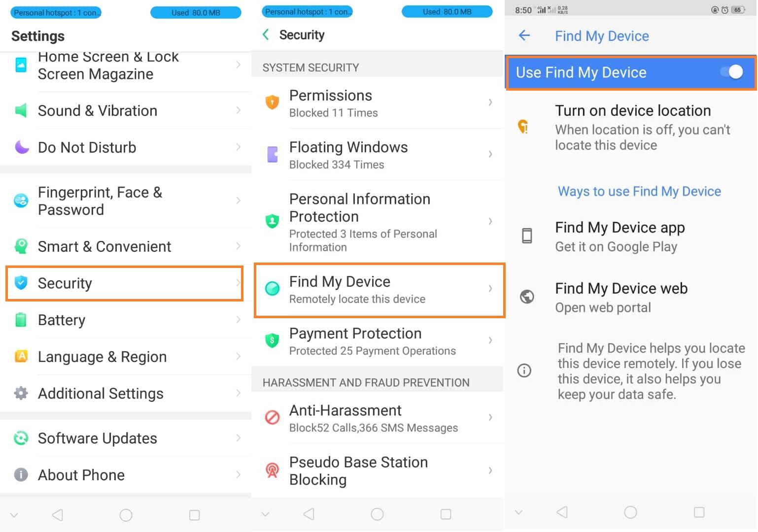Tap the Battery icon in Settings
Viewport: 758px width, 532px height.
[x=21, y=320]
